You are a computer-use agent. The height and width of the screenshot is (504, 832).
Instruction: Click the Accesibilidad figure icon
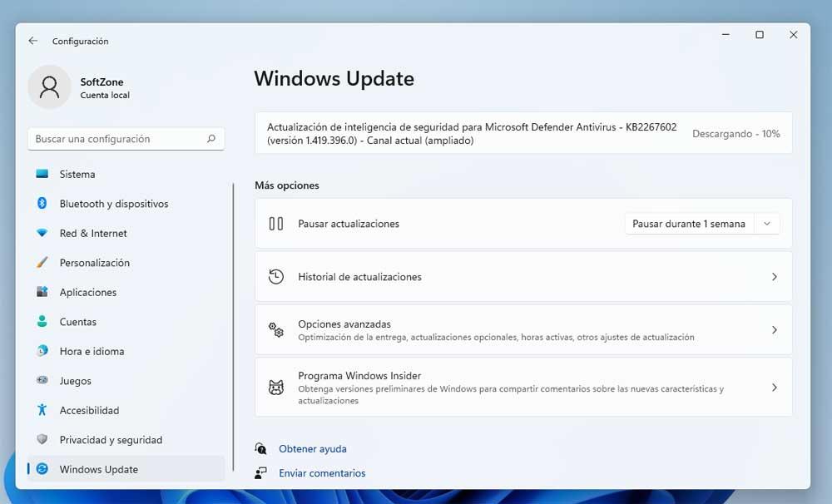pos(42,409)
